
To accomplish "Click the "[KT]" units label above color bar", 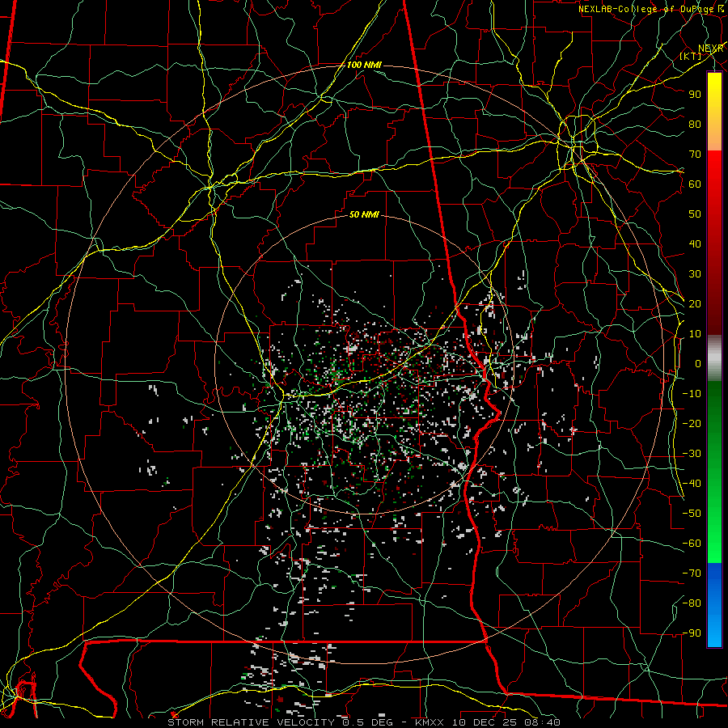I will 691,56.
